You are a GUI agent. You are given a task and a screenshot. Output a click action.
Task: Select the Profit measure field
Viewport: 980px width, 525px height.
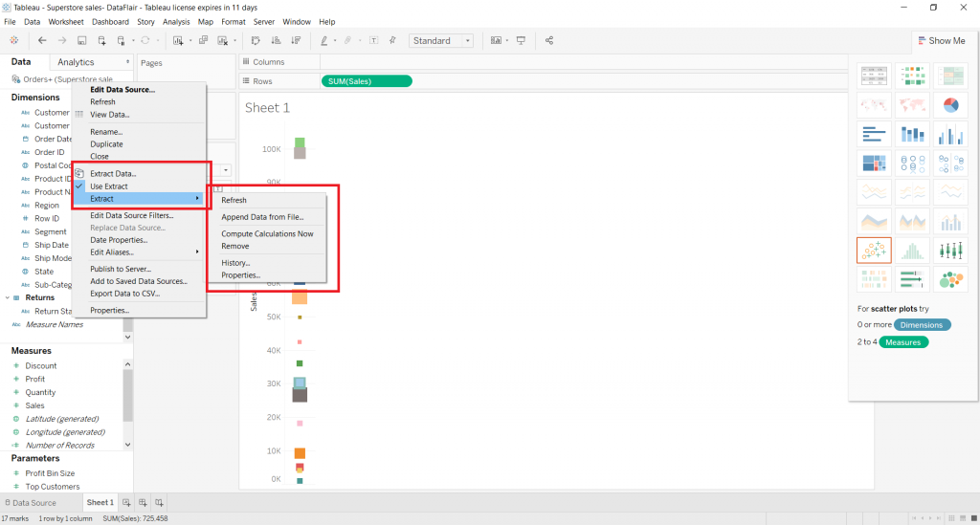point(35,379)
